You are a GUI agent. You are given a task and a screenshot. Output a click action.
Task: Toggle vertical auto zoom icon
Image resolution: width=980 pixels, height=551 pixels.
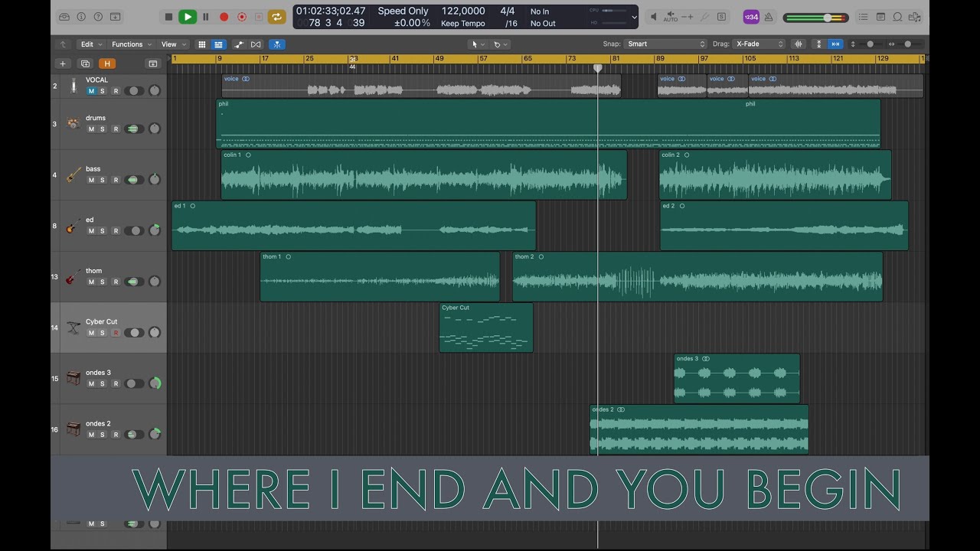[x=819, y=44]
